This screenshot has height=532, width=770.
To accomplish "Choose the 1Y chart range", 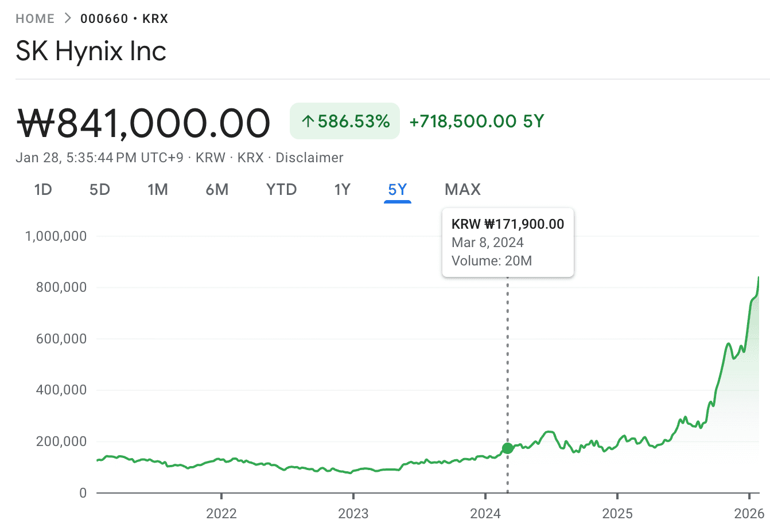I will pos(342,190).
